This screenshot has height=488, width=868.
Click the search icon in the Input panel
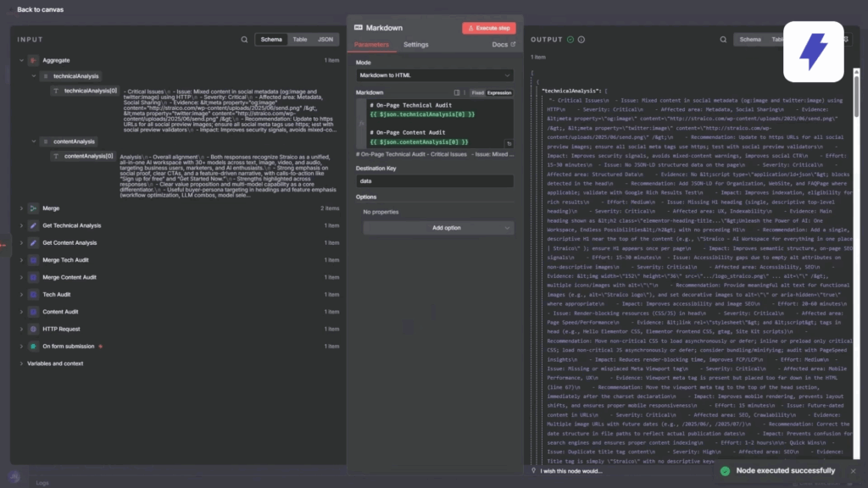coord(244,40)
